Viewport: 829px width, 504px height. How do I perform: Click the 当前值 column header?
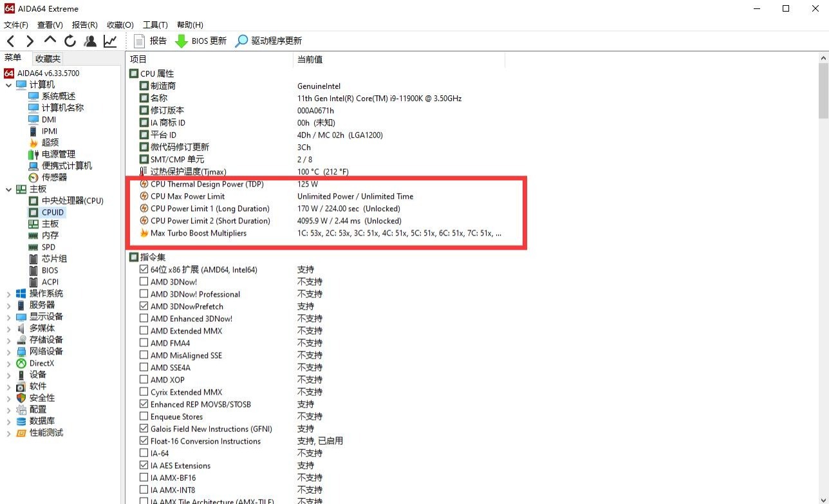310,59
